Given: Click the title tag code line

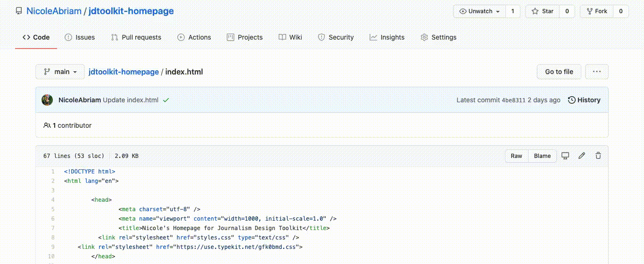Looking at the screenshot, I should pyautogui.click(x=224, y=228).
